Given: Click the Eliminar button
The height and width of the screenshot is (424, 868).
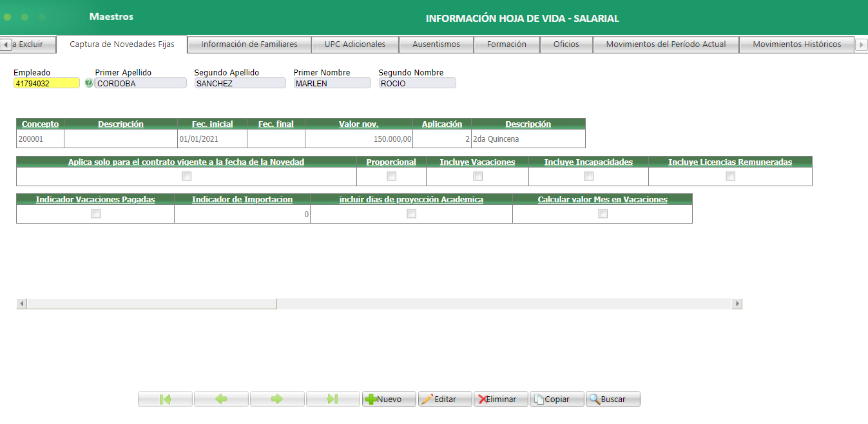Looking at the screenshot, I should pyautogui.click(x=501, y=399).
